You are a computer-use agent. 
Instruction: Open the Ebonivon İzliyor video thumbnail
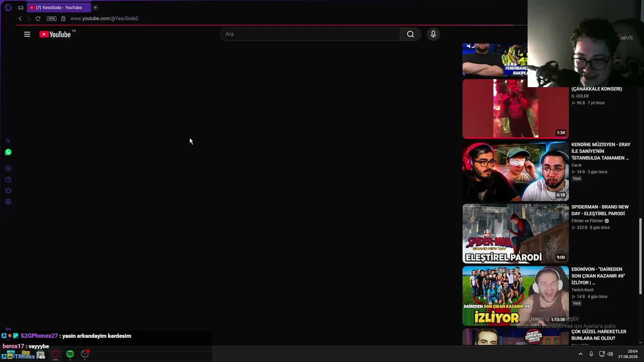(515, 296)
